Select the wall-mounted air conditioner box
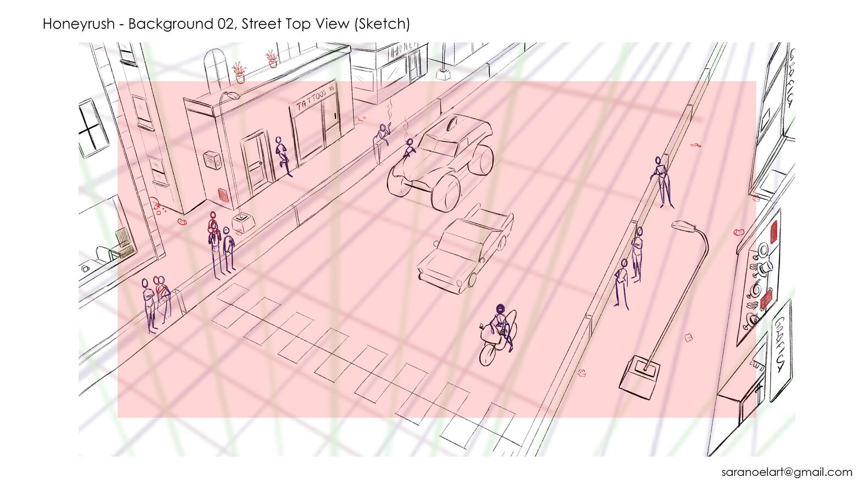The image size is (868, 488). click(x=212, y=160)
